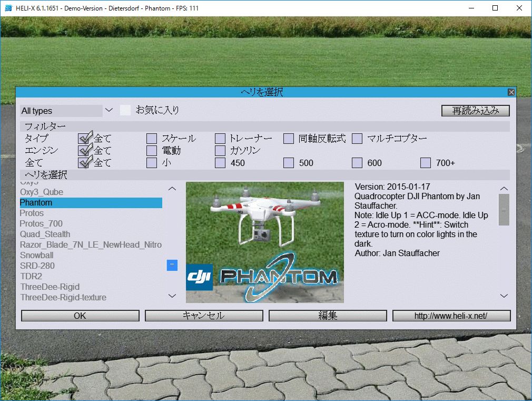Select ThreeDee-Rigid in the heli list
Viewport: 532px width, 401px height.
91,287
